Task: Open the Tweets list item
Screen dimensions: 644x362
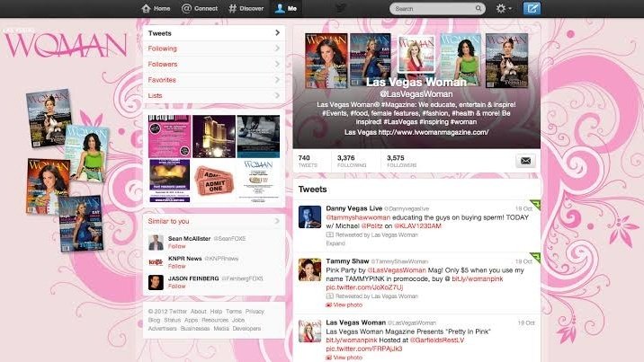Action: click(214, 33)
